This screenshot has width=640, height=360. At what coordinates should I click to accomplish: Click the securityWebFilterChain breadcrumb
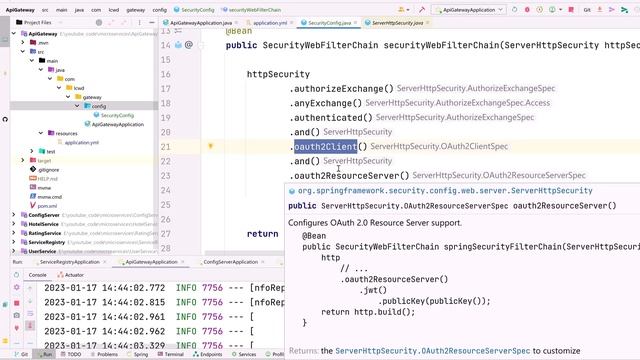tap(255, 9)
